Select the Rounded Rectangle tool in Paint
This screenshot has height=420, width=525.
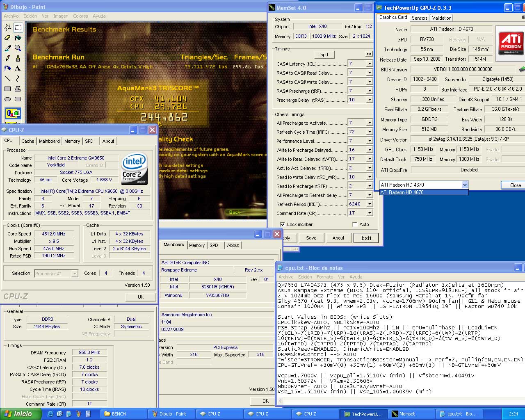click(x=18, y=99)
